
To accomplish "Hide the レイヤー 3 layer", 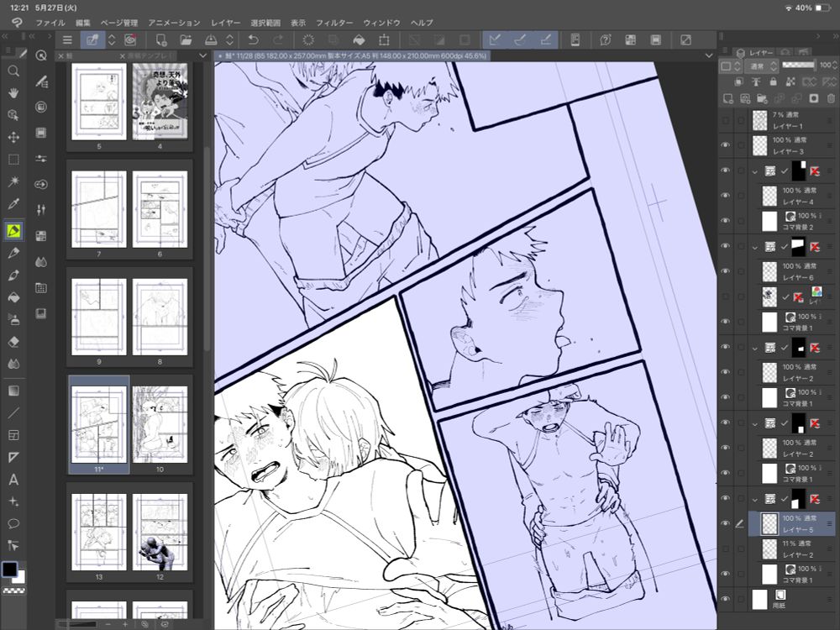I will pos(726,145).
